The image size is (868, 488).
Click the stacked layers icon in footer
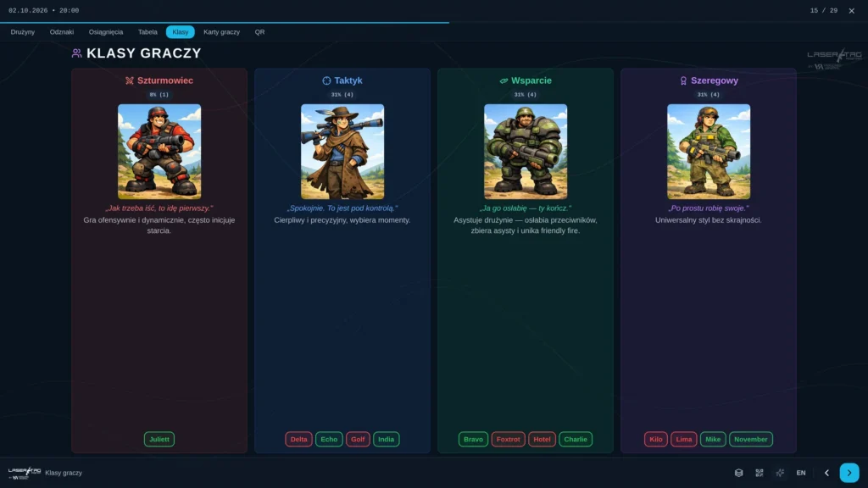(x=738, y=473)
